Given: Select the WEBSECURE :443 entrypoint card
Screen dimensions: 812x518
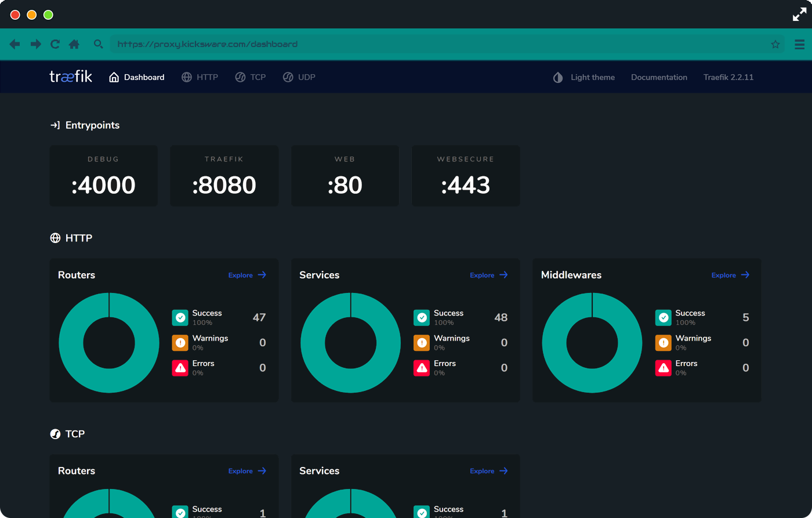Looking at the screenshot, I should [466, 176].
